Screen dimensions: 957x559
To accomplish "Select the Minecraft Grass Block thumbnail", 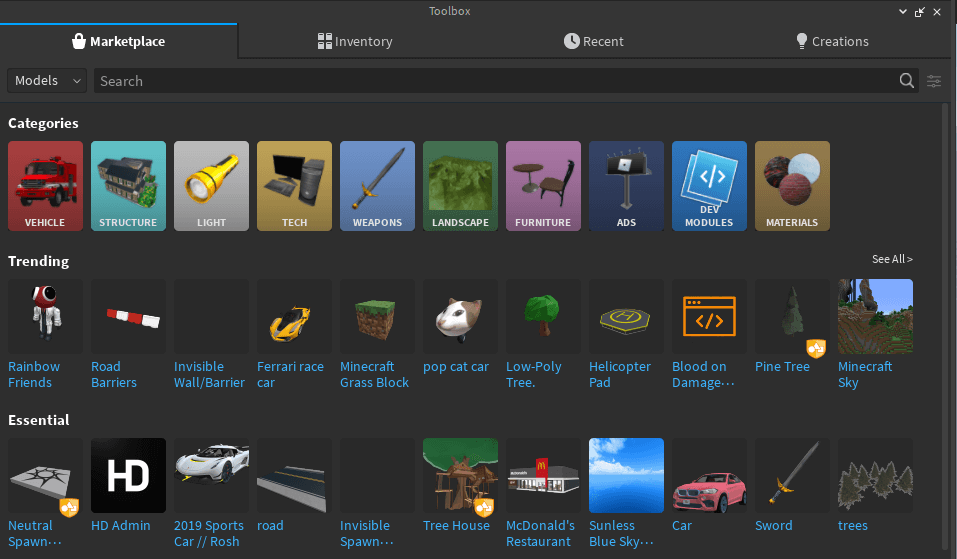I will [x=377, y=316].
